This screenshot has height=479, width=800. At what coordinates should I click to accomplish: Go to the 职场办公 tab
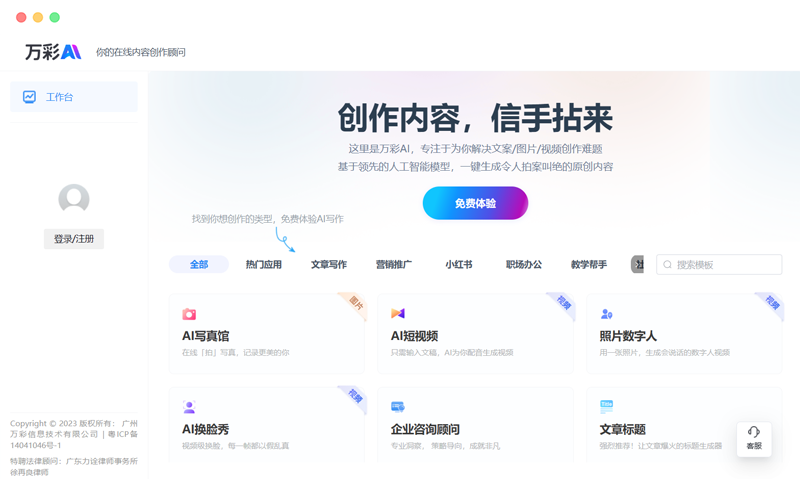[524, 265]
